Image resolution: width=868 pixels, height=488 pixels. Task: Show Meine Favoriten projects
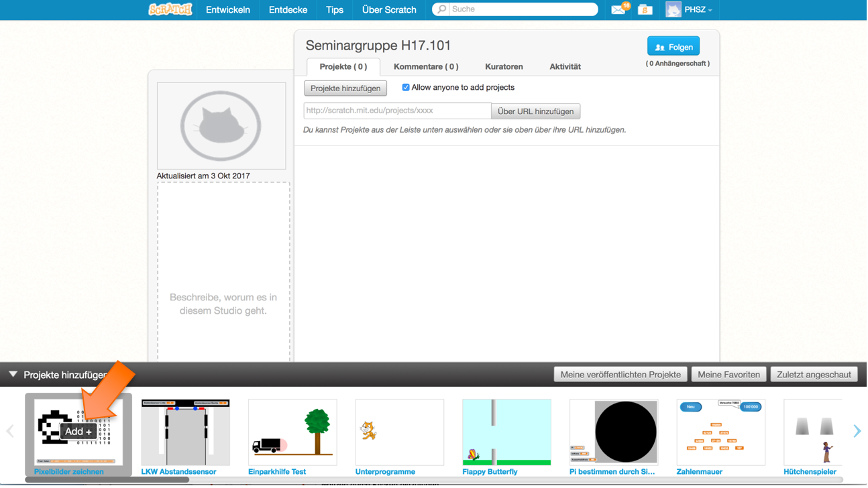pos(728,375)
